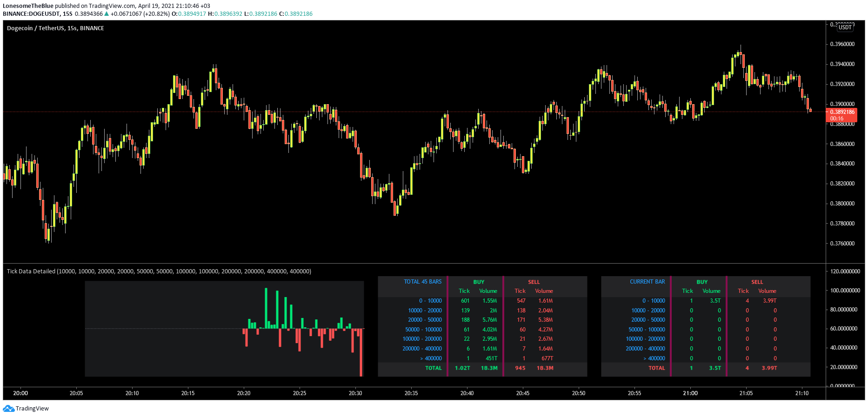
Task: Click the sell tick value 547
Action: [521, 301]
